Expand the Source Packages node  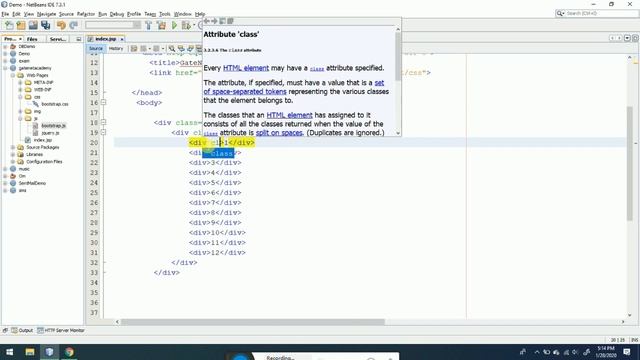click(13, 147)
